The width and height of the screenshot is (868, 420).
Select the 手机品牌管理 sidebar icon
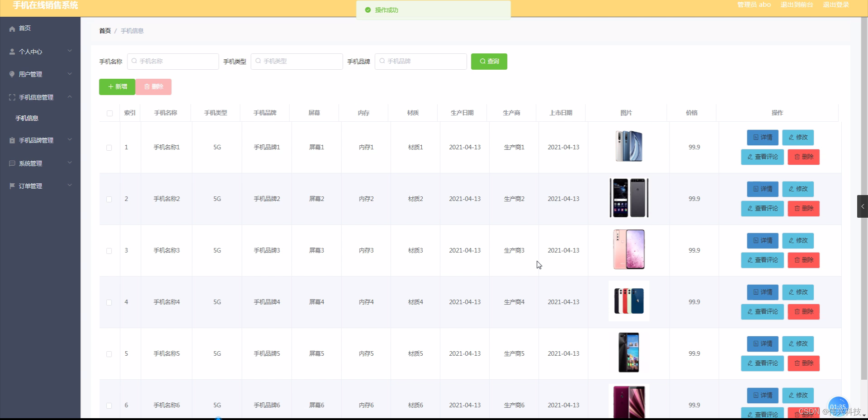click(12, 140)
